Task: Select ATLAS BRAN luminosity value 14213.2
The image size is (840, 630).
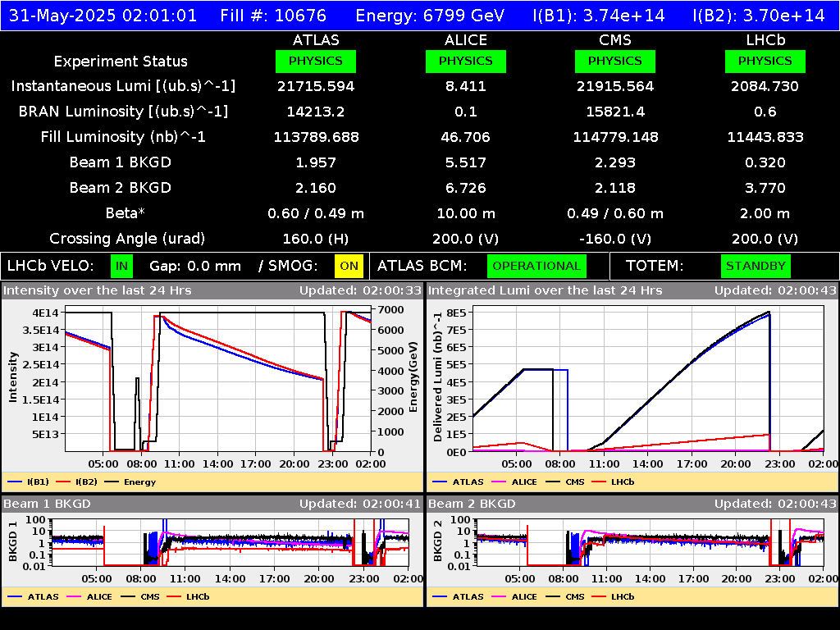Action: click(316, 112)
